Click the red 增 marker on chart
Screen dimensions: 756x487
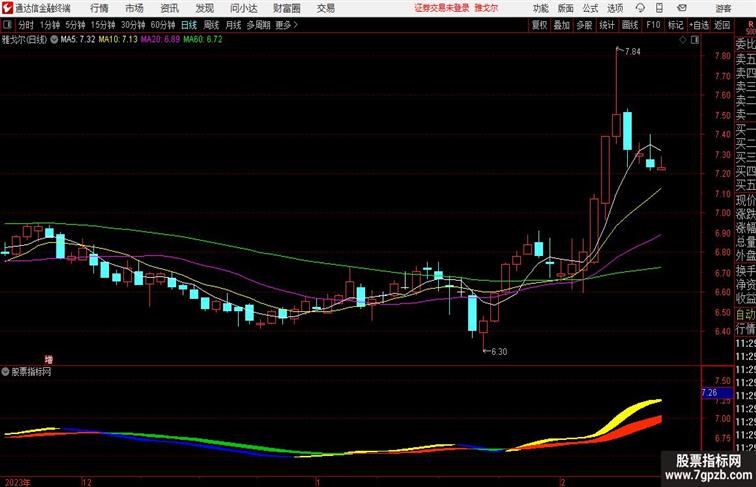pos(49,360)
